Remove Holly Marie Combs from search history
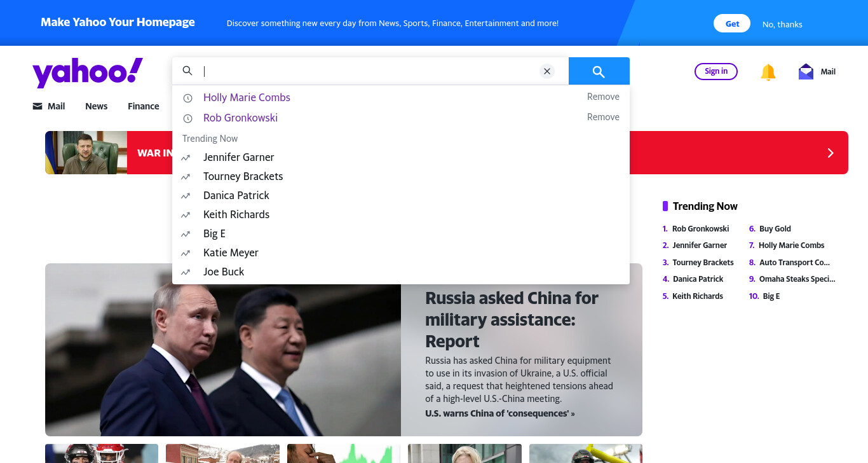 tap(603, 97)
